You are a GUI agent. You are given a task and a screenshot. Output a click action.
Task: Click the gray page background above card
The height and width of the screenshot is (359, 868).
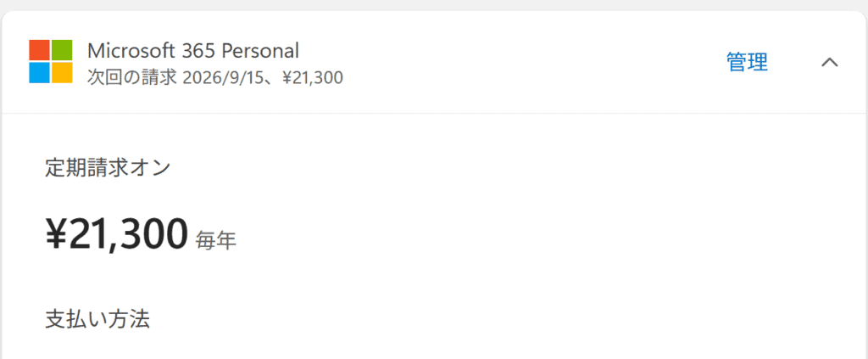(x=434, y=5)
